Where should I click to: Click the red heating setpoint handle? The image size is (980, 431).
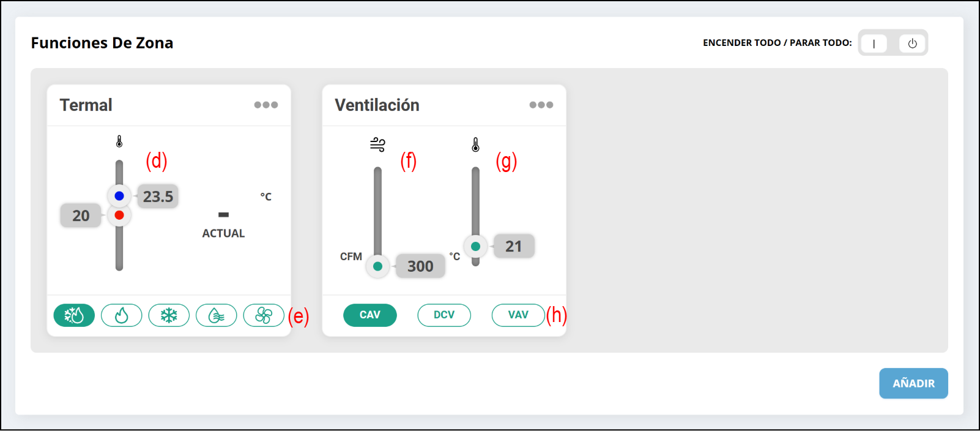(x=119, y=215)
